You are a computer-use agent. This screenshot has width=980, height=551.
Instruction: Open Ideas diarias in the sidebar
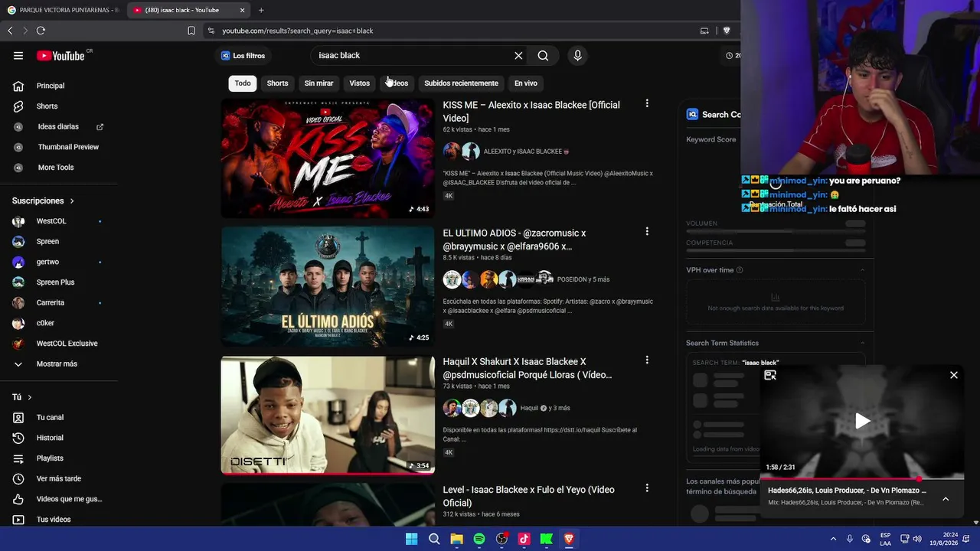[58, 126]
